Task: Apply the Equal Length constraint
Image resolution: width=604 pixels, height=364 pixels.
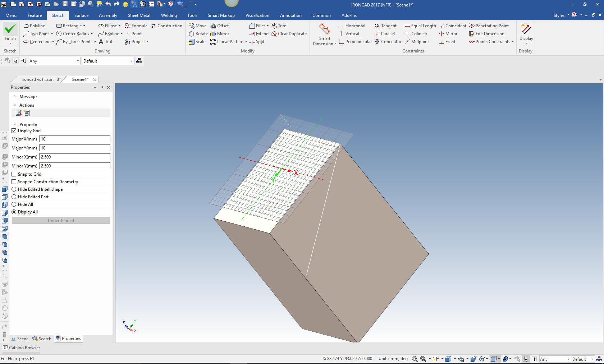Action: (x=420, y=26)
